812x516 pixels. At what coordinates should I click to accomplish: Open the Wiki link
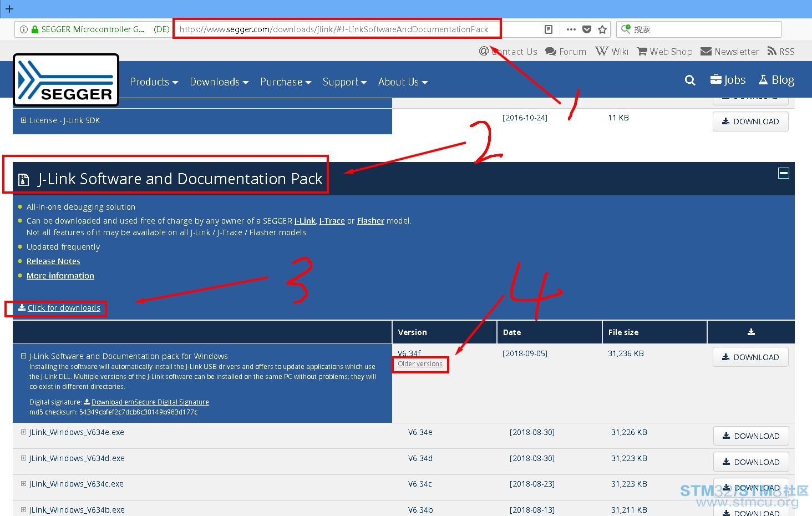click(612, 52)
